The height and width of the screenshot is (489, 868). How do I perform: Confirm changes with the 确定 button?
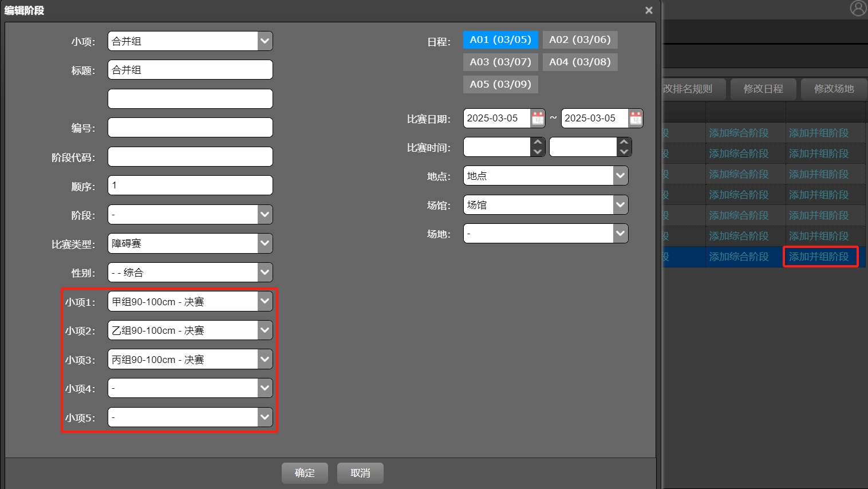305,472
